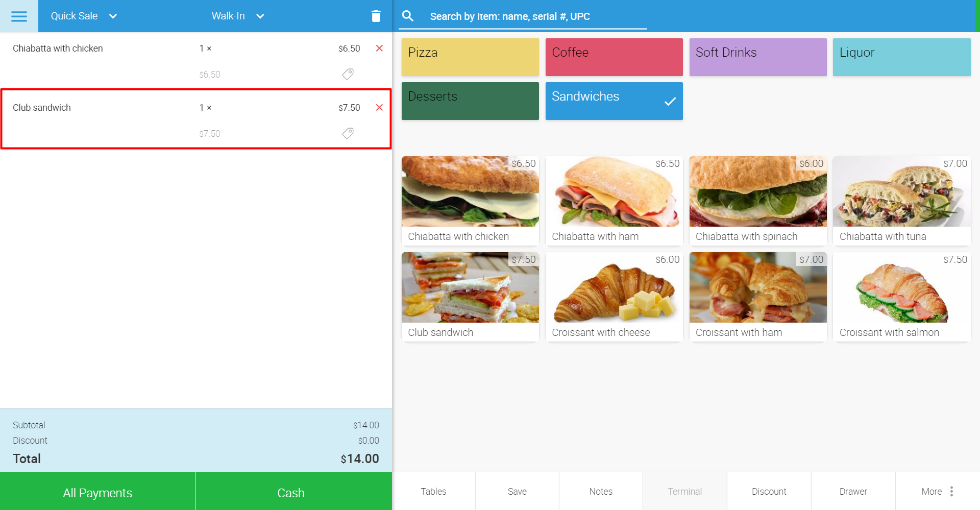
Task: Expand the Walk-In customer dropdown
Action: (238, 16)
